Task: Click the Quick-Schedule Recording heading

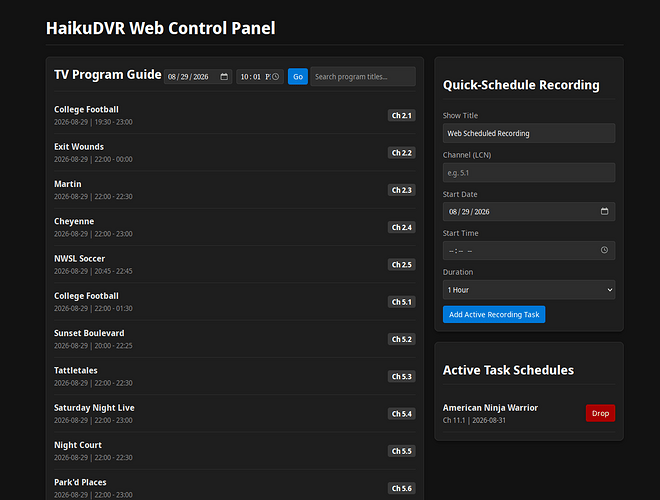Action: click(x=521, y=85)
